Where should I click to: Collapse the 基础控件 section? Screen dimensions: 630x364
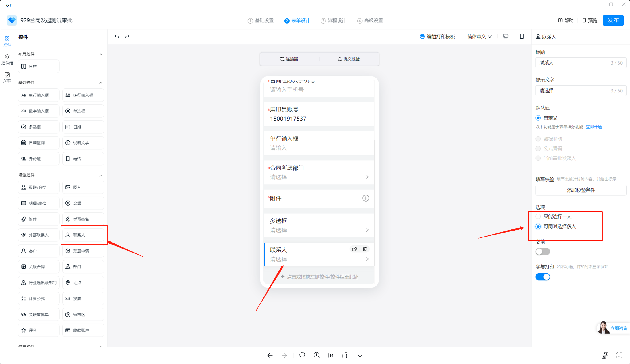click(x=101, y=83)
